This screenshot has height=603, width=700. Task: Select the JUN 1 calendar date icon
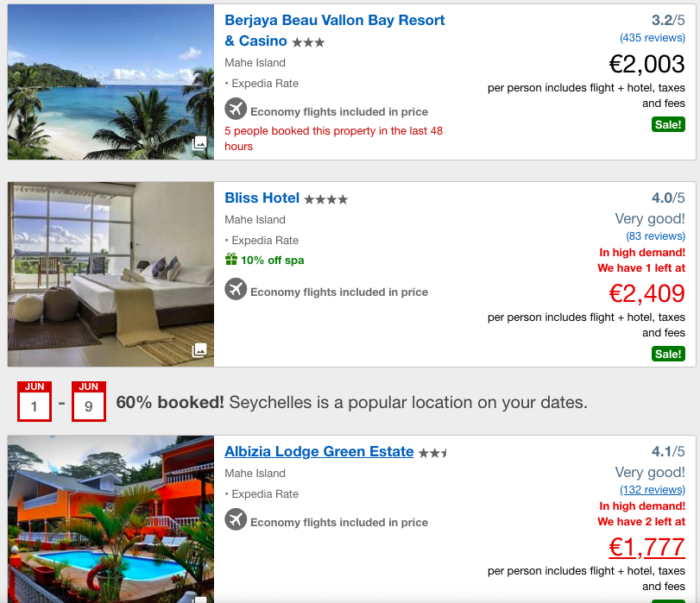(x=35, y=401)
